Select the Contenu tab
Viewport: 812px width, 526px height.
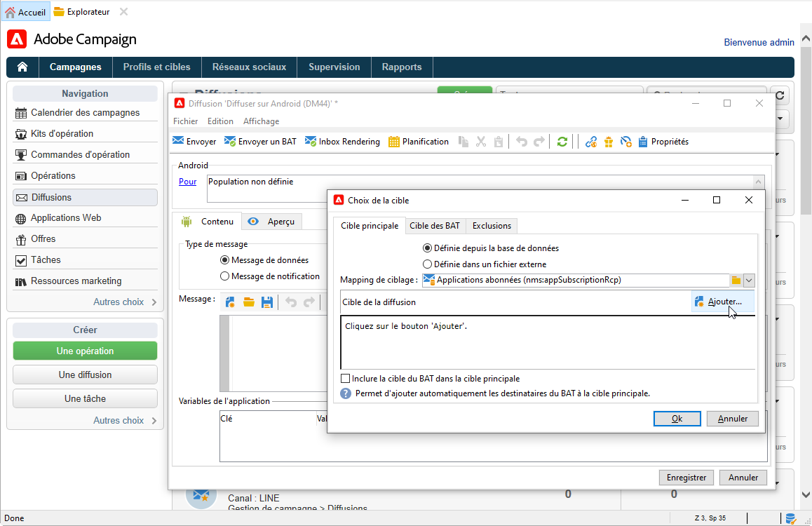(x=207, y=222)
